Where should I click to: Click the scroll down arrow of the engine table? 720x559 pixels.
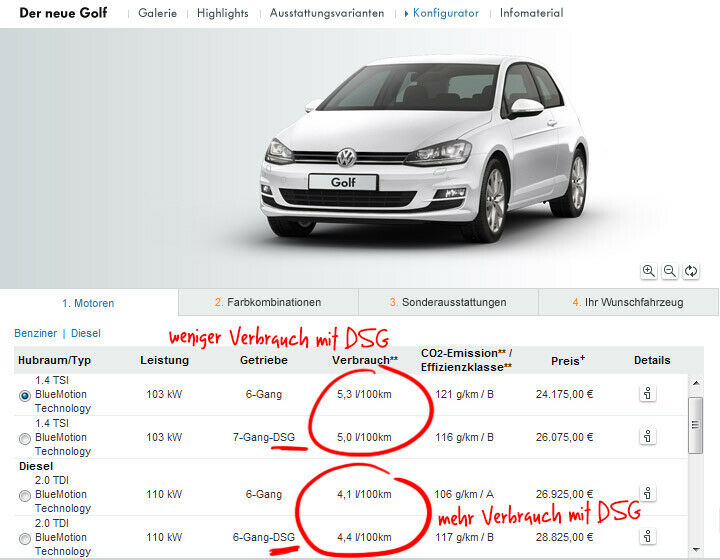696,549
